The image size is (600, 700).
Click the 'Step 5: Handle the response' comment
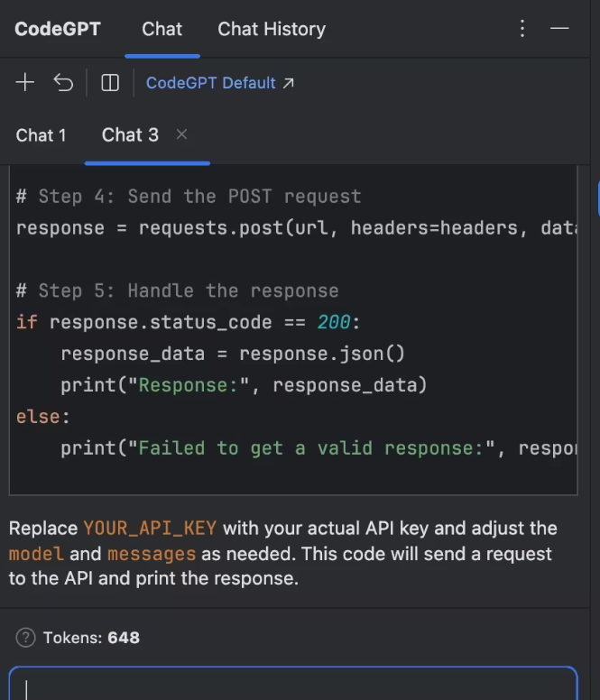click(177, 291)
